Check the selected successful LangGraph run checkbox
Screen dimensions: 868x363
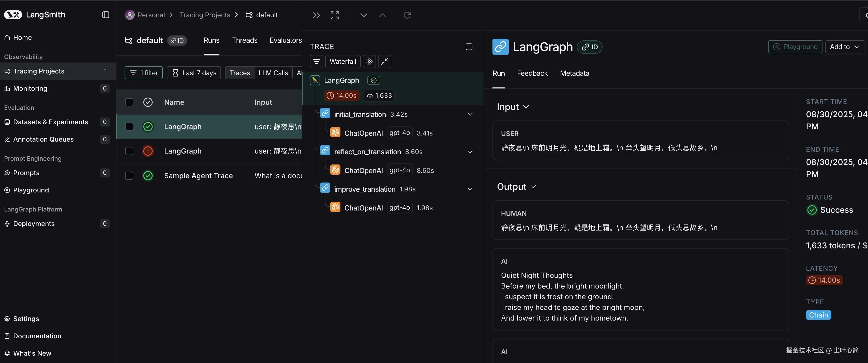(x=129, y=127)
